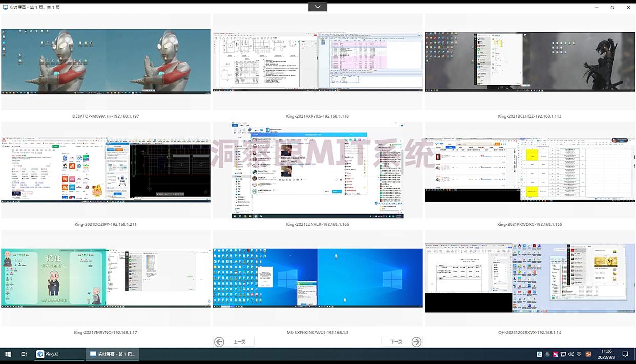Click the King-2021DOZIPY-192.168.1.211 label text

pyautogui.click(x=105, y=224)
